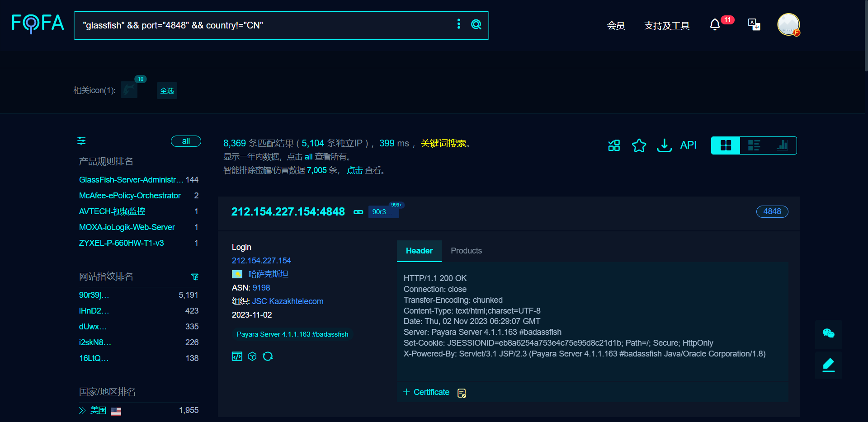Click the 4848 port badge

click(x=772, y=211)
